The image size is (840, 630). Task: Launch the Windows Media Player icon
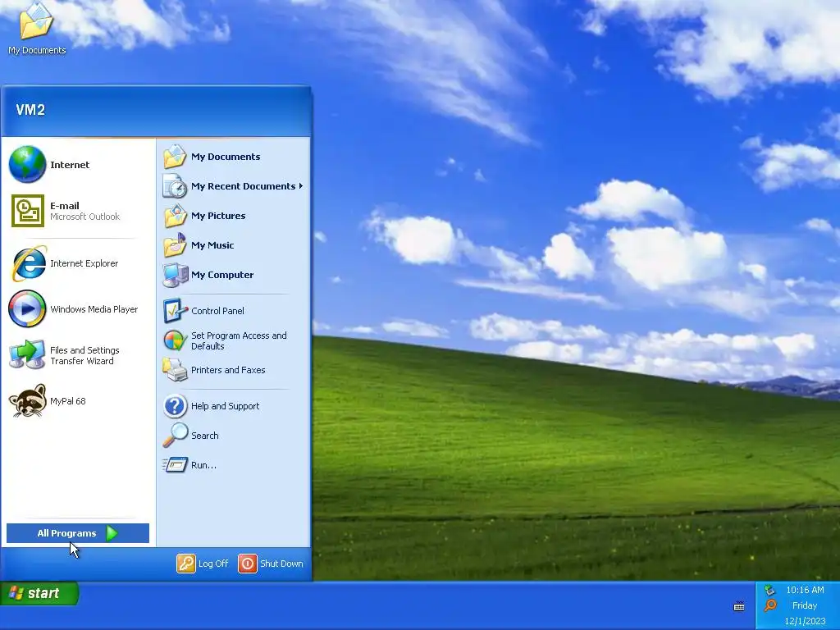click(27, 308)
